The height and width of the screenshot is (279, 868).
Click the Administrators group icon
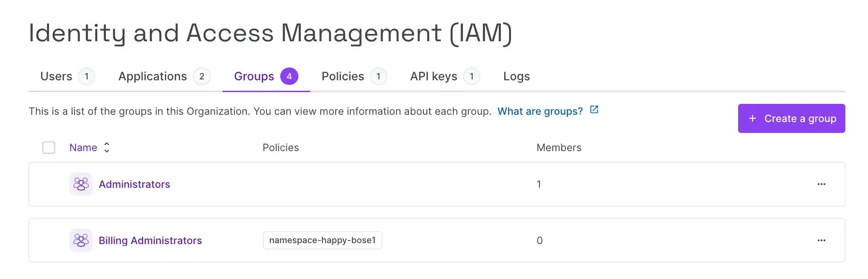click(81, 184)
